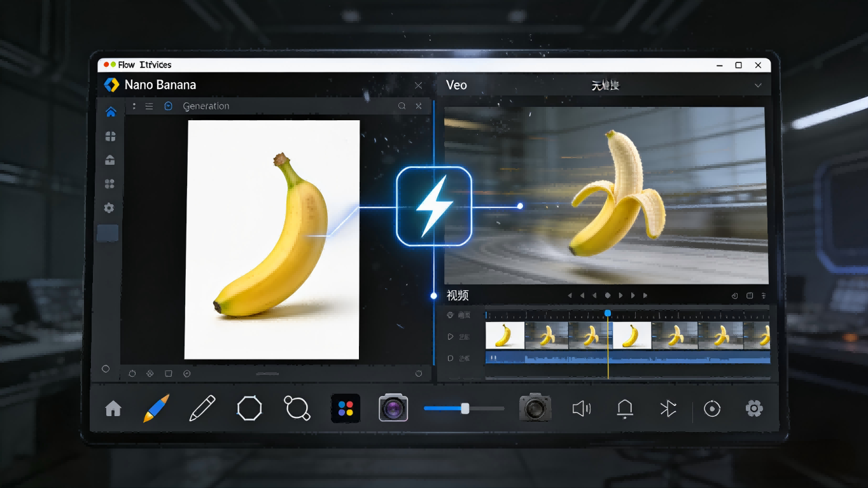Viewport: 868px width, 488px height.
Task: Click the purple-lens camera icon
Action: coord(393,408)
